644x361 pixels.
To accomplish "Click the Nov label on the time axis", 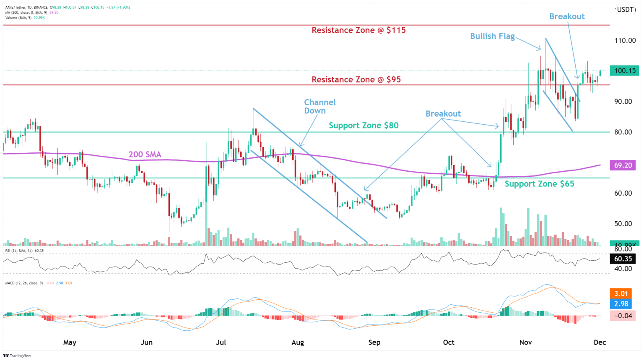I will 525,343.
